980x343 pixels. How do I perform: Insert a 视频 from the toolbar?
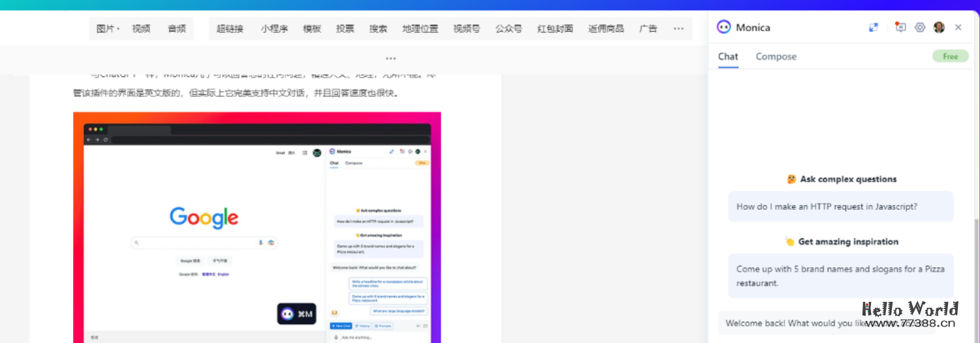[x=141, y=29]
